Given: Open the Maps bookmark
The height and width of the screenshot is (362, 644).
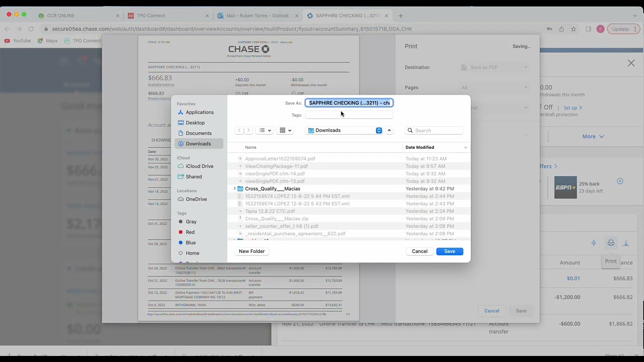Looking at the screenshot, I should (x=47, y=41).
